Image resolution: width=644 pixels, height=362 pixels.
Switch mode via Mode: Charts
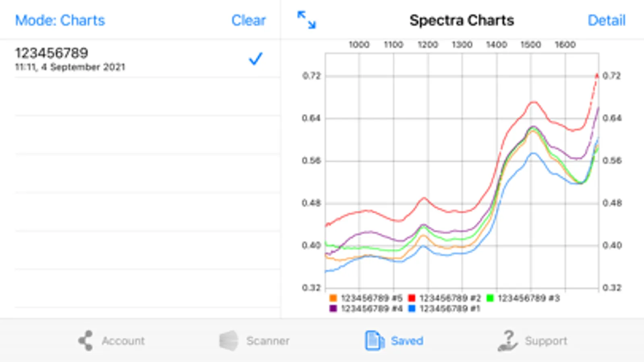coord(60,21)
